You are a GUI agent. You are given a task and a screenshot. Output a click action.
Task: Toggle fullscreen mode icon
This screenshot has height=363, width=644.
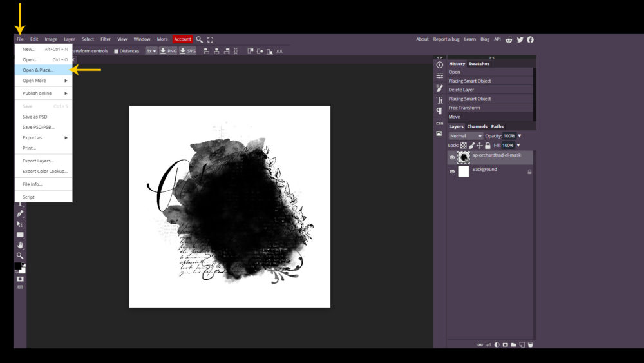point(210,39)
